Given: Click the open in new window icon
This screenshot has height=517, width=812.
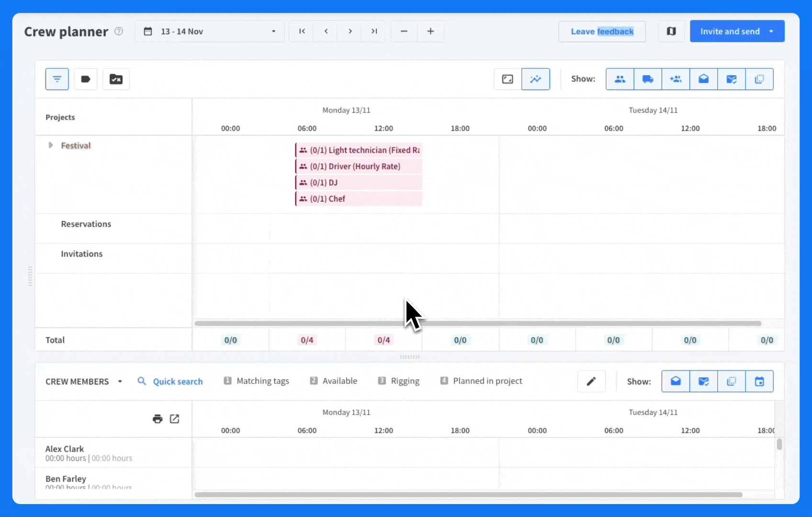Looking at the screenshot, I should coord(174,419).
